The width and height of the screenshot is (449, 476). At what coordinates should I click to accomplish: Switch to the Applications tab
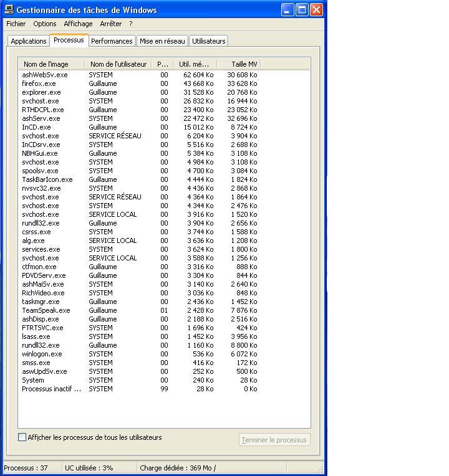coord(29,41)
